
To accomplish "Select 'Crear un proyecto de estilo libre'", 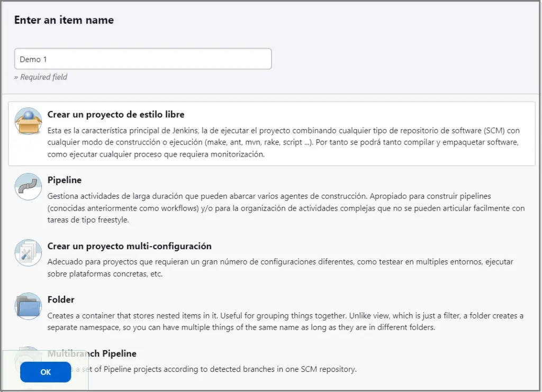I will pos(116,114).
